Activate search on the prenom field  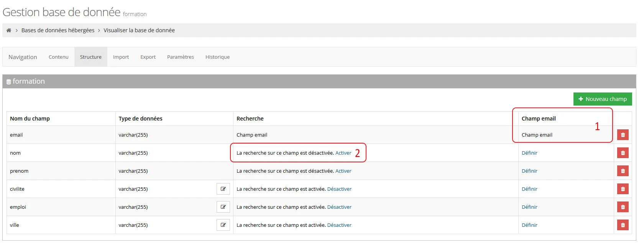343,171
